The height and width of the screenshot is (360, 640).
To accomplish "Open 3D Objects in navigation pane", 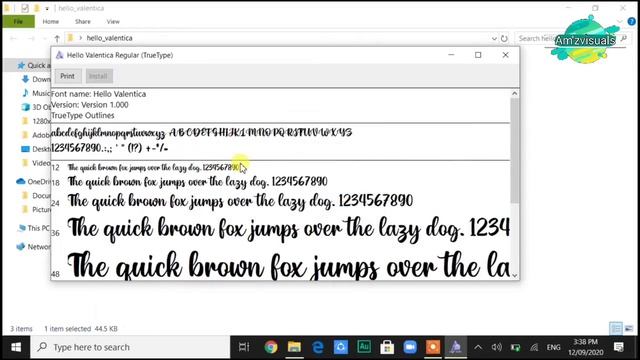I will [x=36, y=107].
